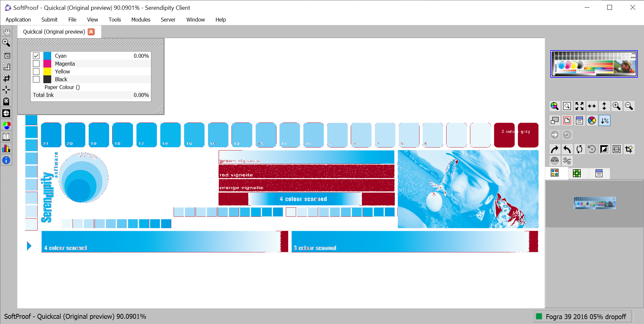
Task: Rotate image counter-clockwise arrow icon
Action: point(567,149)
